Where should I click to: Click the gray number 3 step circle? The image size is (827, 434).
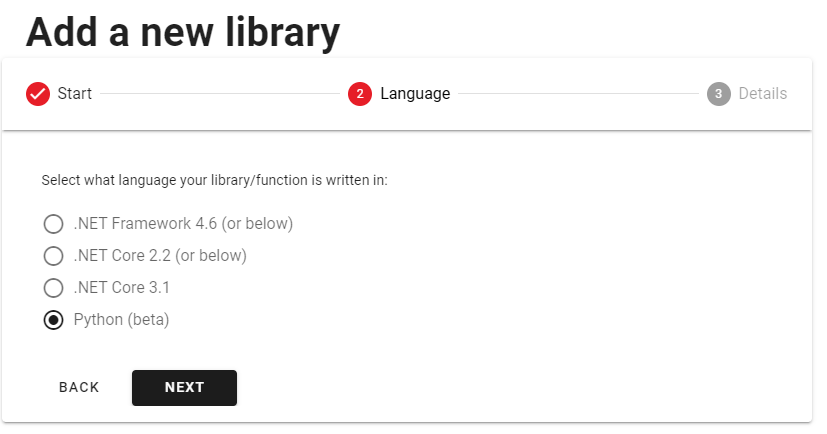718,94
